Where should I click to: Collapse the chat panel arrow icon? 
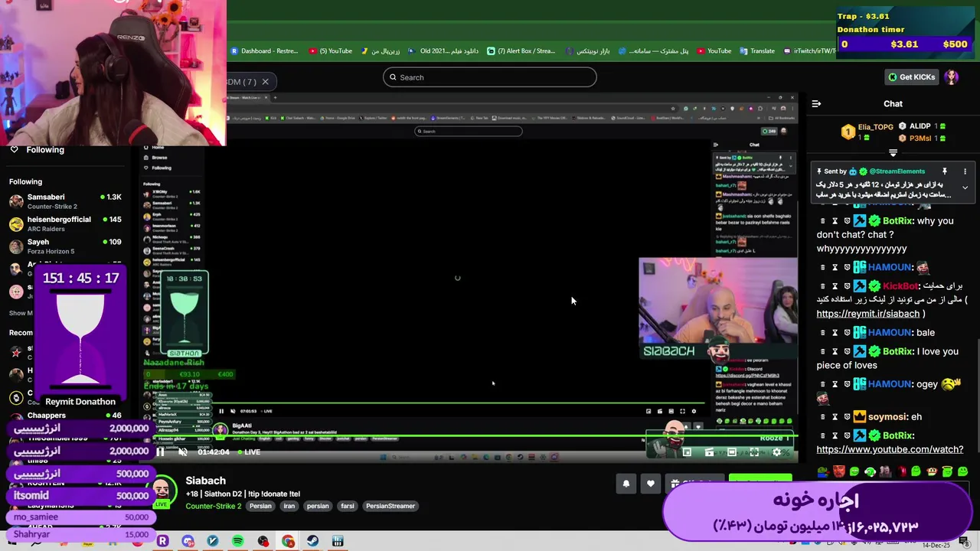(816, 103)
